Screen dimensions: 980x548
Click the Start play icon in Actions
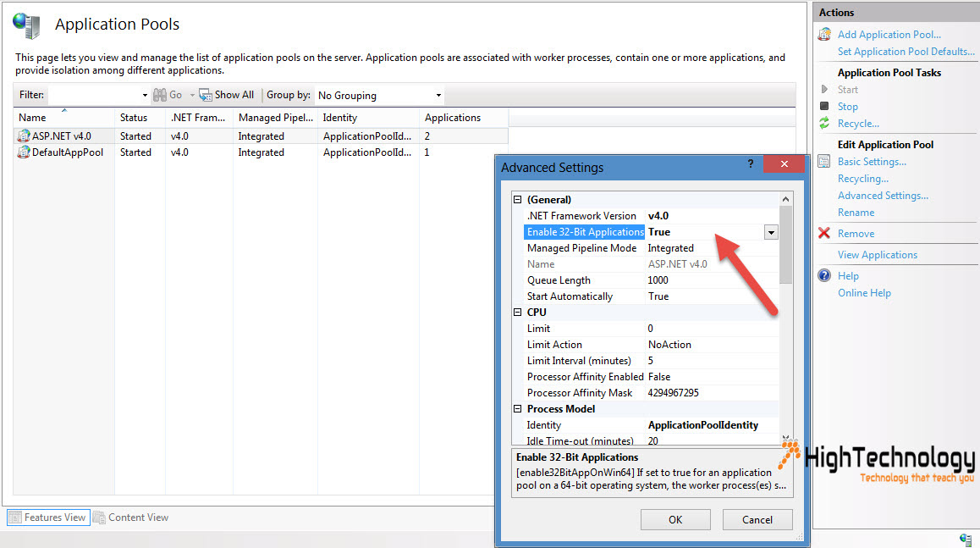(x=824, y=90)
